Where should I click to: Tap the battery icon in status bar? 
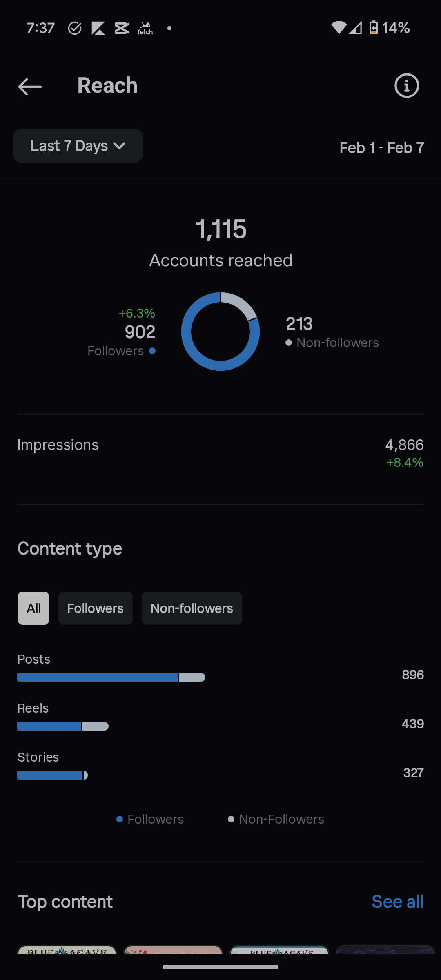click(373, 28)
